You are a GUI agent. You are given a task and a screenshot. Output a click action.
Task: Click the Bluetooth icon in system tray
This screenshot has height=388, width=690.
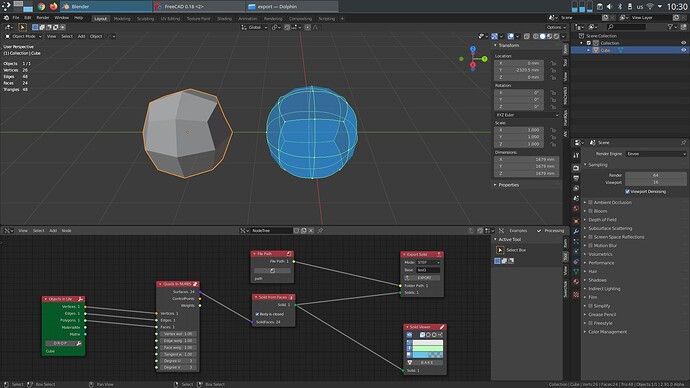pyautogui.click(x=620, y=6)
